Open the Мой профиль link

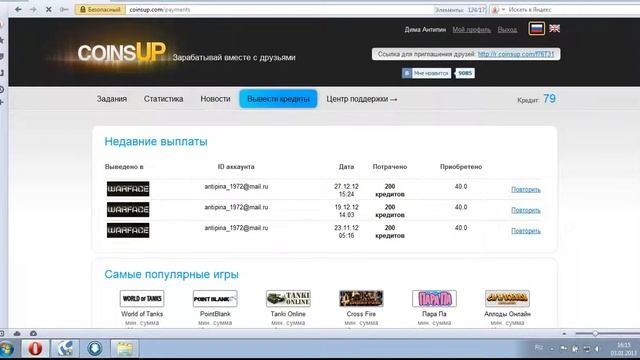point(471,29)
